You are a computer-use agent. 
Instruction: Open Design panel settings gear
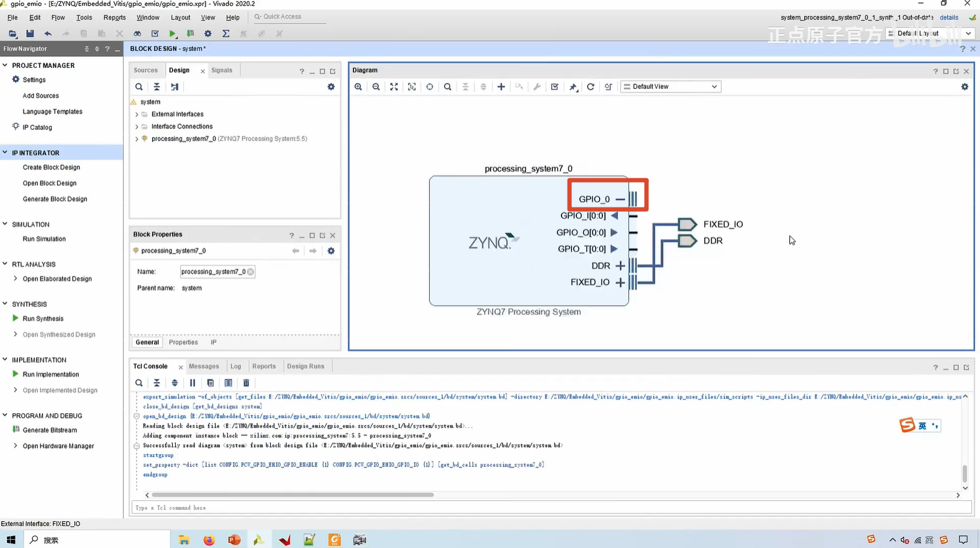[x=331, y=87]
